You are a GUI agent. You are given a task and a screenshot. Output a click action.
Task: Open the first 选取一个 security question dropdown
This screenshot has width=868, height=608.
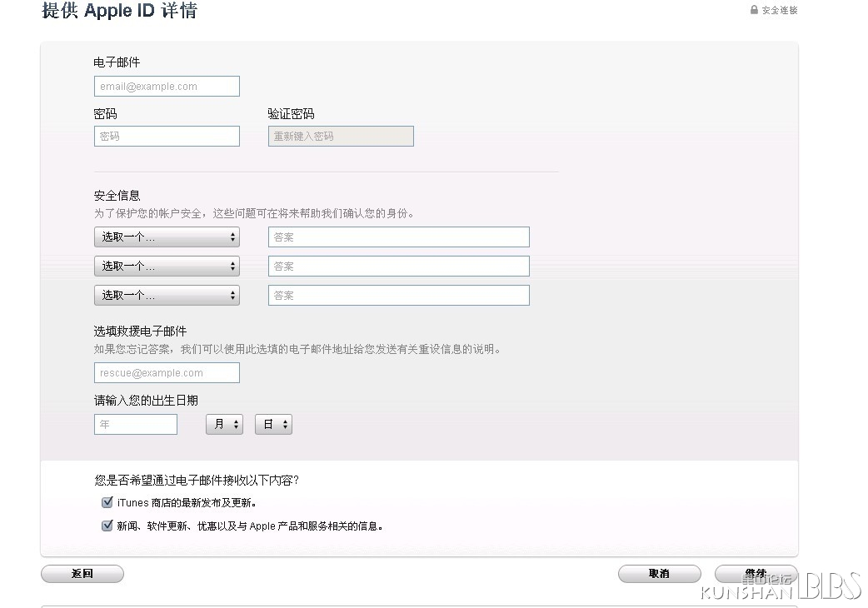pyautogui.click(x=167, y=237)
